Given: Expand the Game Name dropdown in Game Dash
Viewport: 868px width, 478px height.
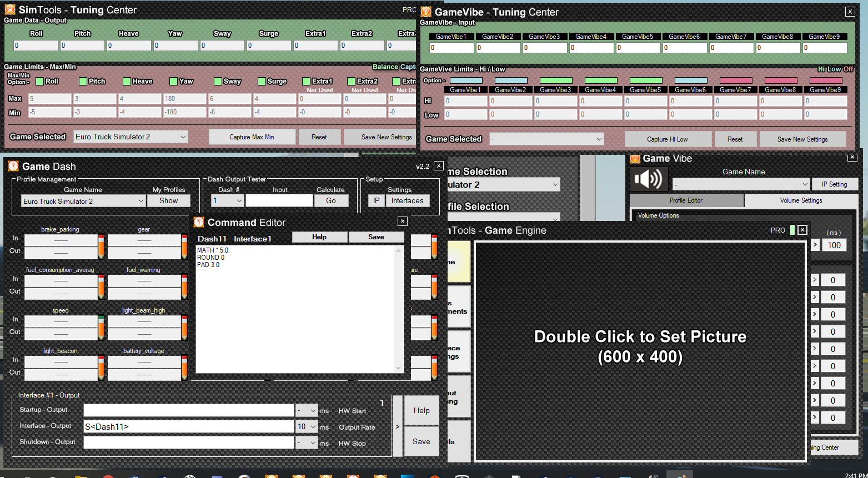Looking at the screenshot, I should coord(83,201).
